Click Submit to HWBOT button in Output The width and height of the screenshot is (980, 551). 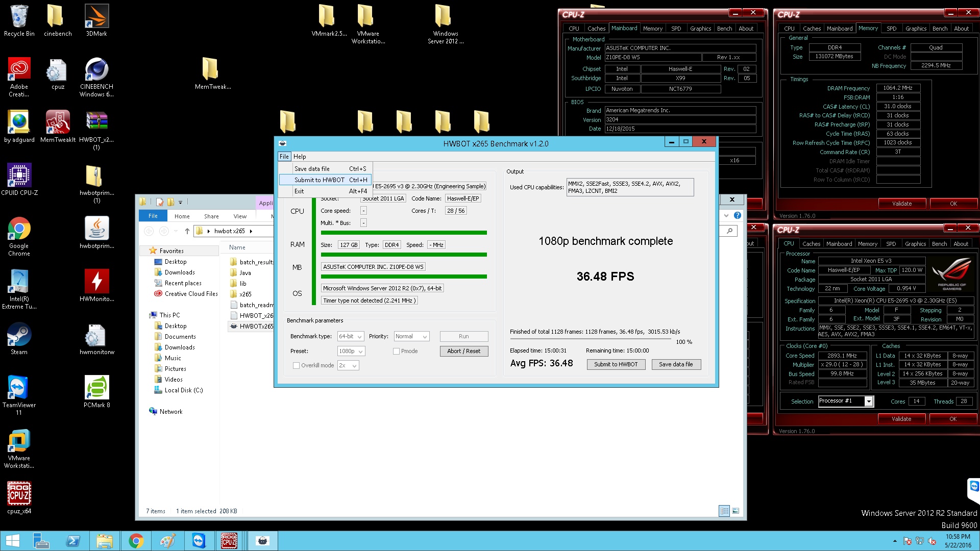point(616,364)
